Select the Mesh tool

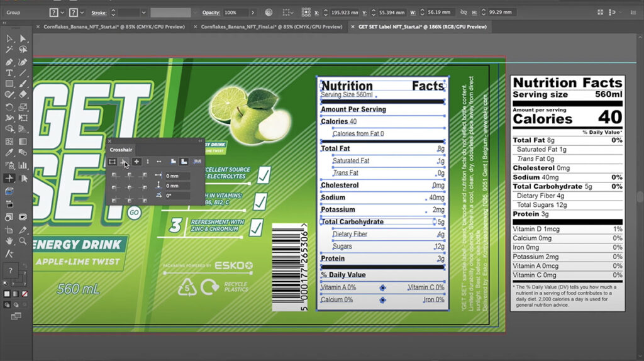[x=9, y=142]
